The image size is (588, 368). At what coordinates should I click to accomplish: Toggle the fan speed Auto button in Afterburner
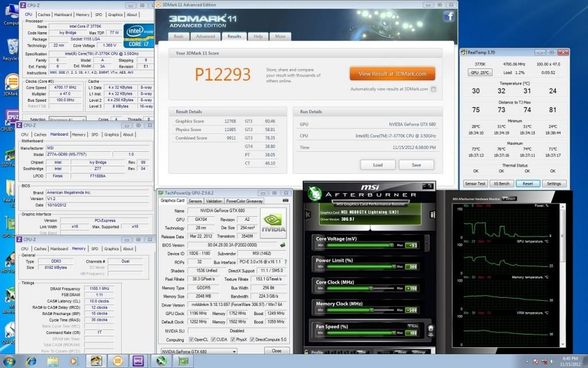pos(413,326)
